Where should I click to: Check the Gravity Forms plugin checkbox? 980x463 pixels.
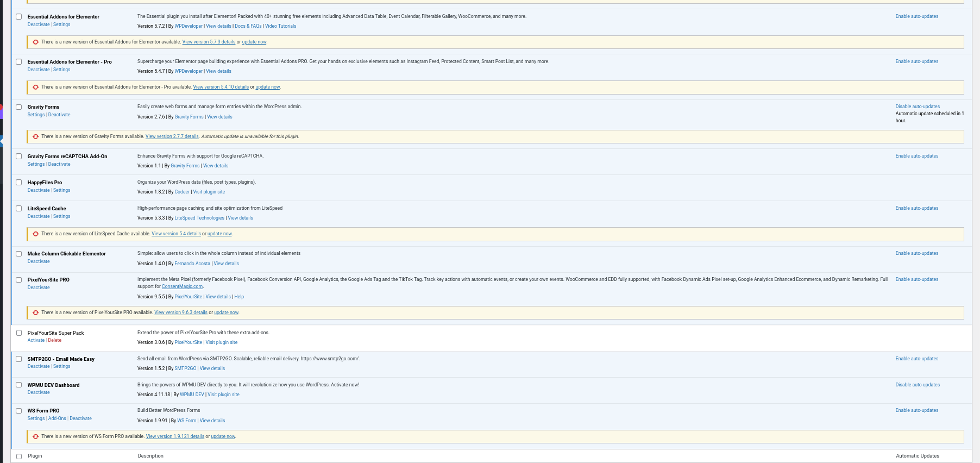coord(19,107)
